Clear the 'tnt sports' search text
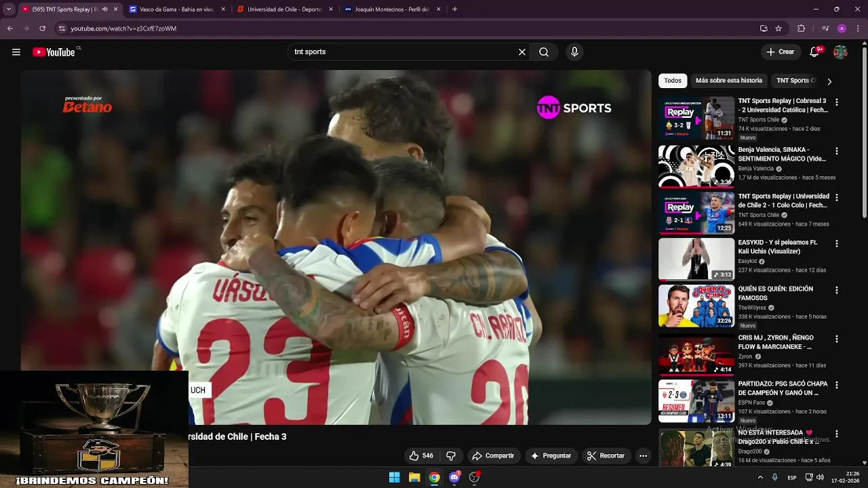This screenshot has width=868, height=488. [522, 52]
